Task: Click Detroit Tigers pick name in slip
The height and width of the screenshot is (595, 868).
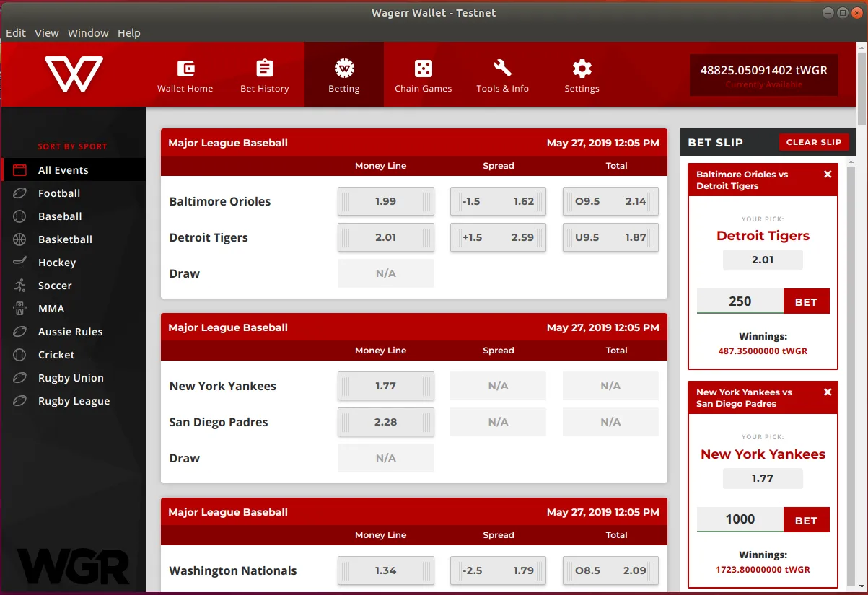Action: [x=763, y=236]
